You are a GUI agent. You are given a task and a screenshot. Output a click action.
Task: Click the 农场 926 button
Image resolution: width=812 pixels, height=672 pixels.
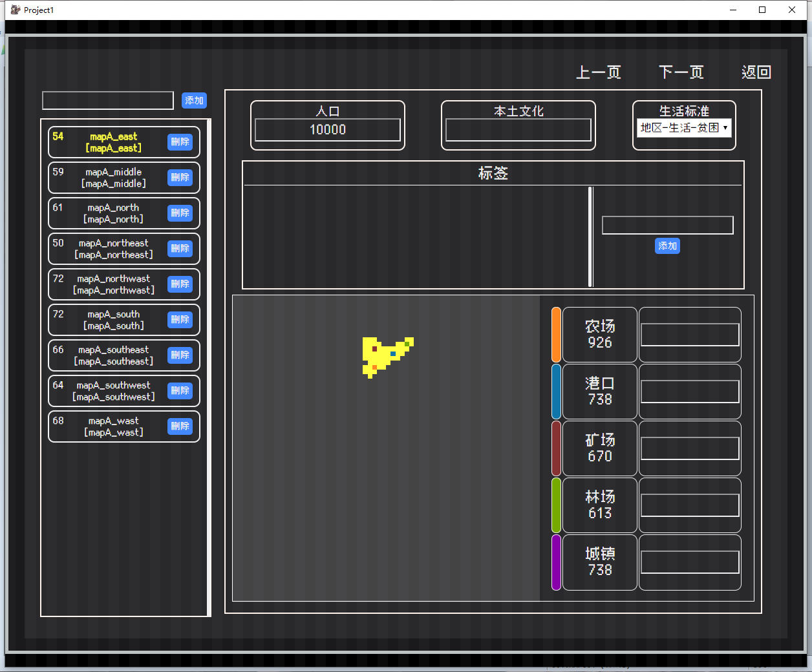point(600,335)
